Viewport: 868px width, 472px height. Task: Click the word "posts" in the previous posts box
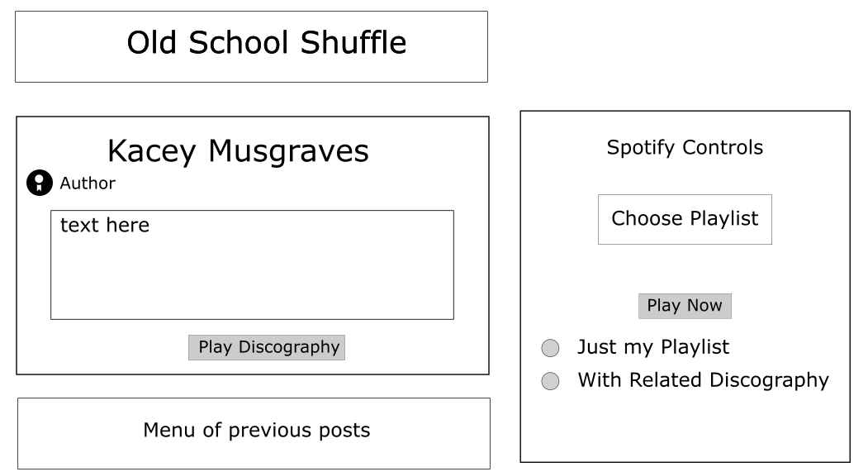tap(345, 431)
